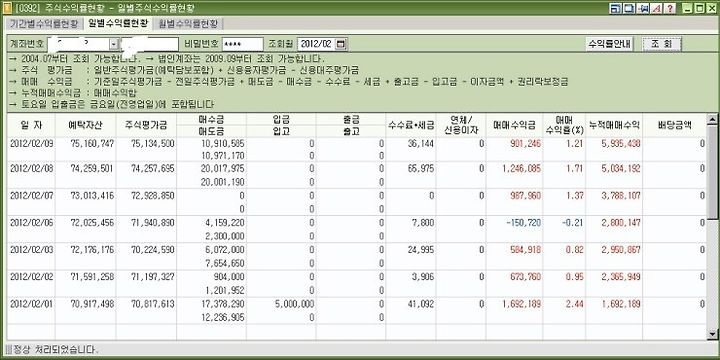This screenshot has width=720, height=360.
Task: Click the 매매수익률(%) column header
Action: tap(564, 125)
